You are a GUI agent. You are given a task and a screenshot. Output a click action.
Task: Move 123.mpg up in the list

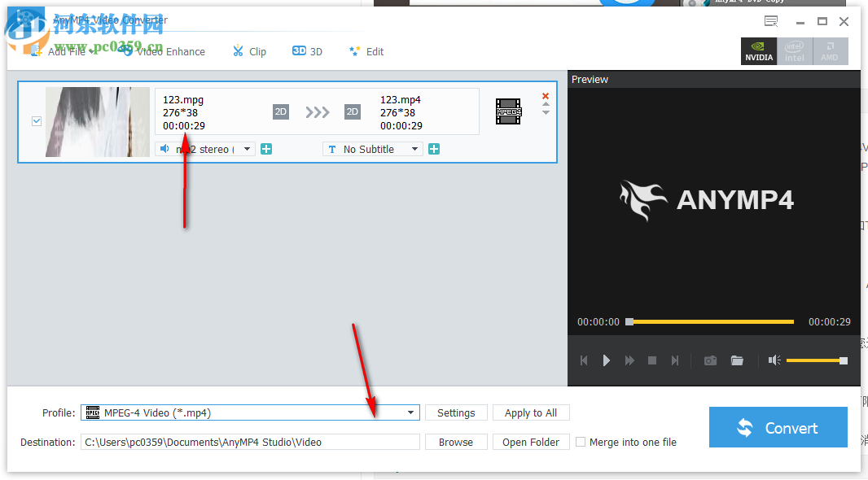pyautogui.click(x=546, y=104)
